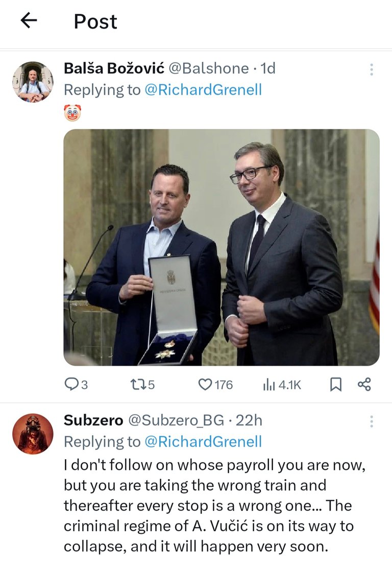The width and height of the screenshot is (392, 569).
Task: Bookmark Balša Božović's post
Action: pyautogui.click(x=335, y=384)
